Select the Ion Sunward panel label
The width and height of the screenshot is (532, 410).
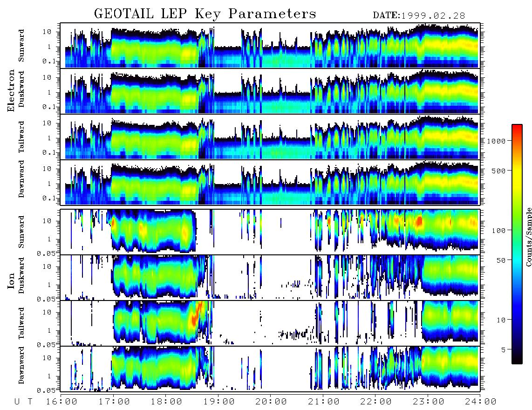[21, 232]
